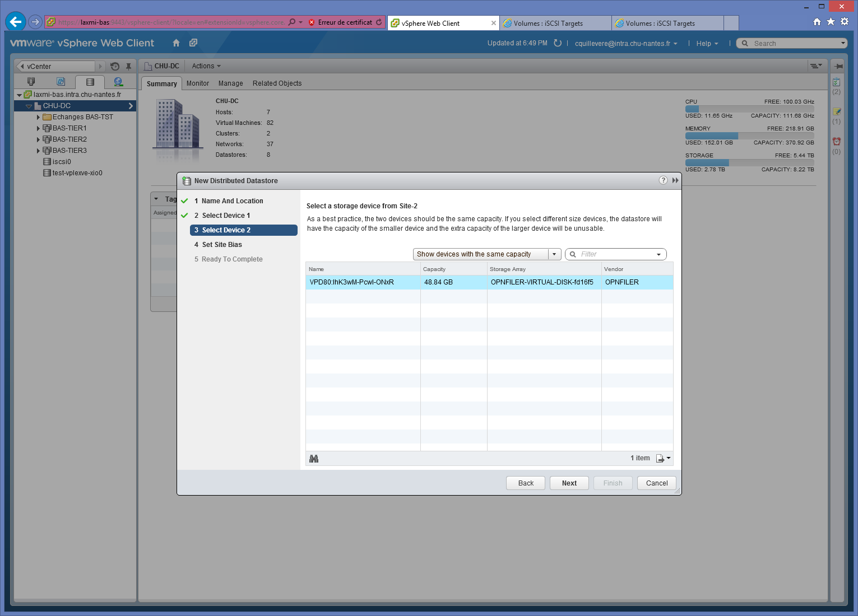Sort by the Capacity column header
The image size is (858, 616).
point(454,269)
